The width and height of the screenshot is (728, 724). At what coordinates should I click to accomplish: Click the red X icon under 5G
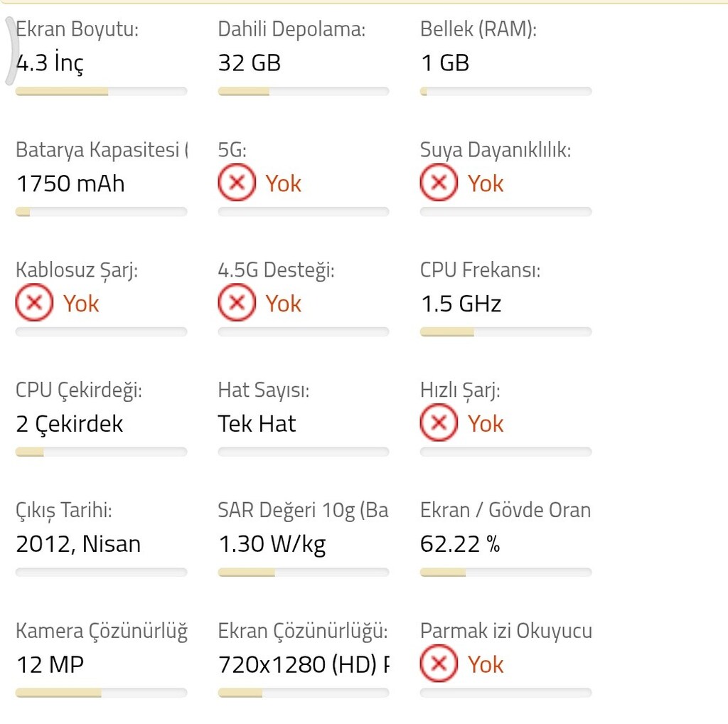237,183
